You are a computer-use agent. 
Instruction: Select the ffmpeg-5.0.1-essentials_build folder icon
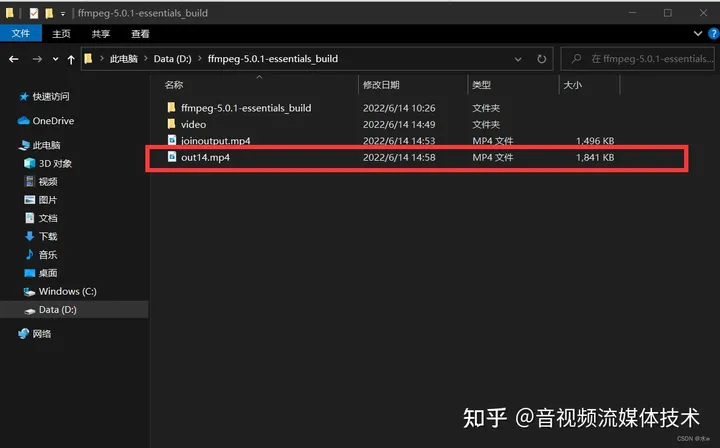point(171,107)
